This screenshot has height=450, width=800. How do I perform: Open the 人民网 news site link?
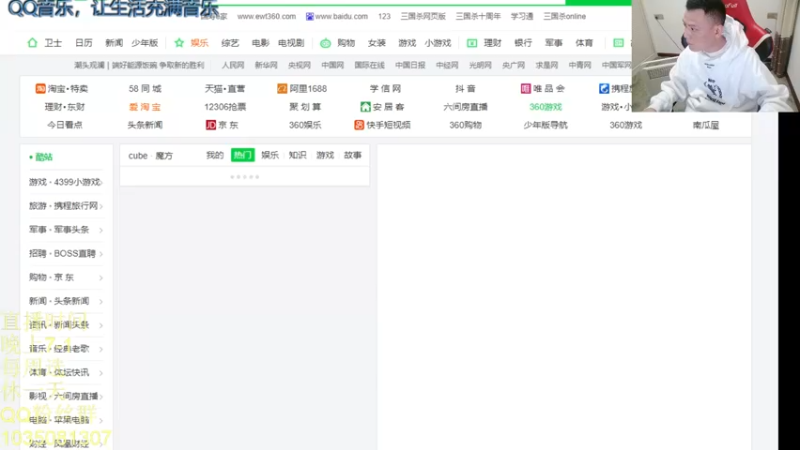(x=233, y=65)
